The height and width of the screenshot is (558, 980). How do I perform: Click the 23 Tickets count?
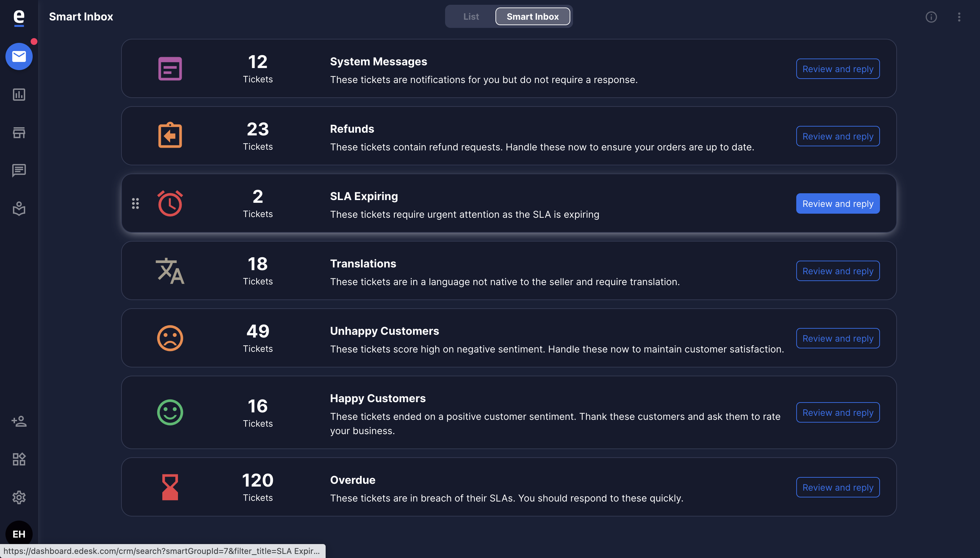[258, 136]
